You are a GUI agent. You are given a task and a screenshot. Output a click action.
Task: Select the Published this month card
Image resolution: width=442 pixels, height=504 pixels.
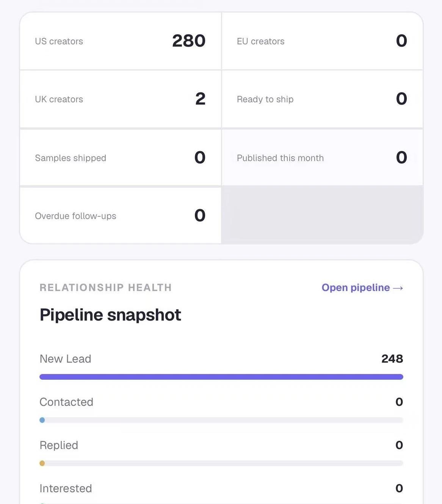(x=322, y=158)
